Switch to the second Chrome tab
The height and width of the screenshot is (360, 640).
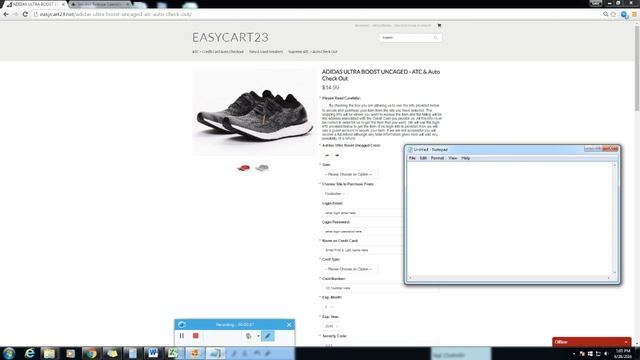click(101, 4)
